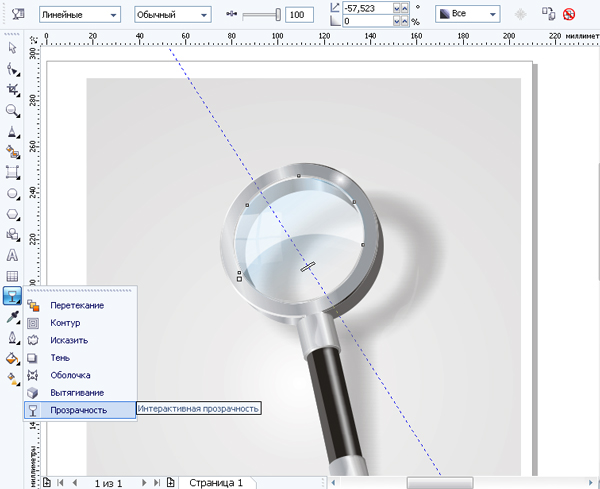
Task: Select the Shape edit tool
Action: pyautogui.click(x=12, y=68)
